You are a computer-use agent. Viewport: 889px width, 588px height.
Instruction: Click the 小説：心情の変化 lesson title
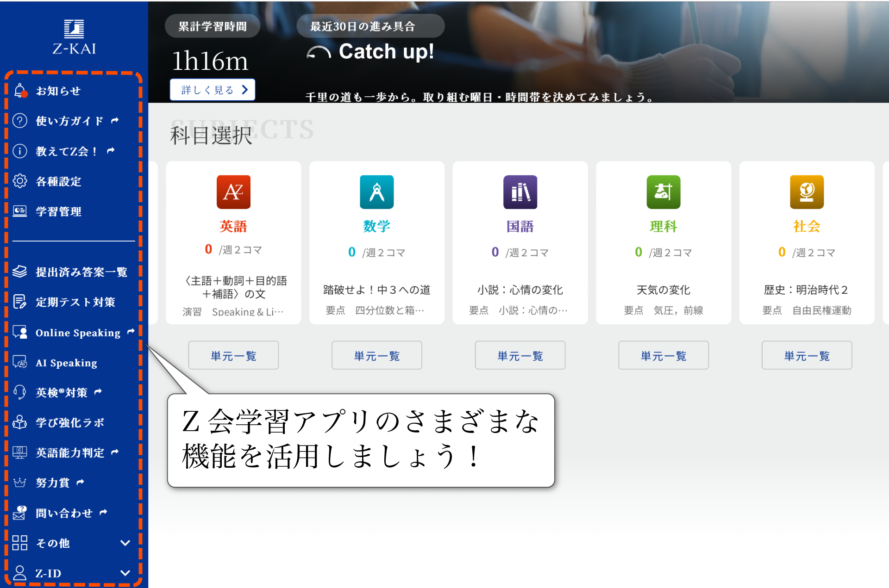pyautogui.click(x=520, y=290)
